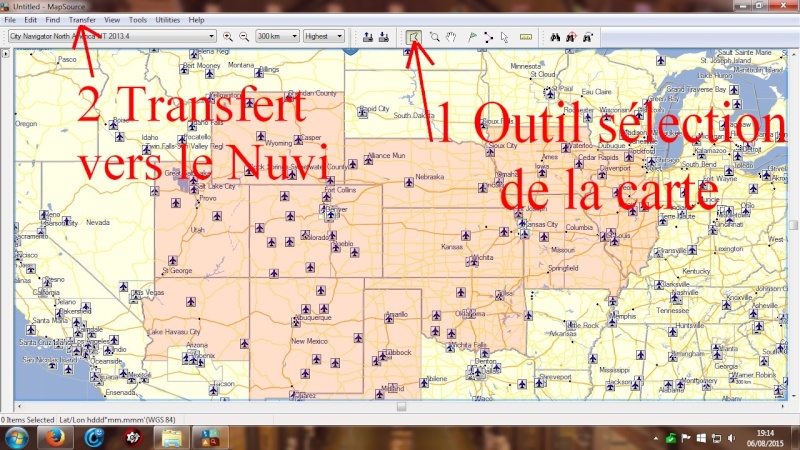The height and width of the screenshot is (450, 800).
Task: Open the Highest detail level dropdown
Action: [324, 36]
